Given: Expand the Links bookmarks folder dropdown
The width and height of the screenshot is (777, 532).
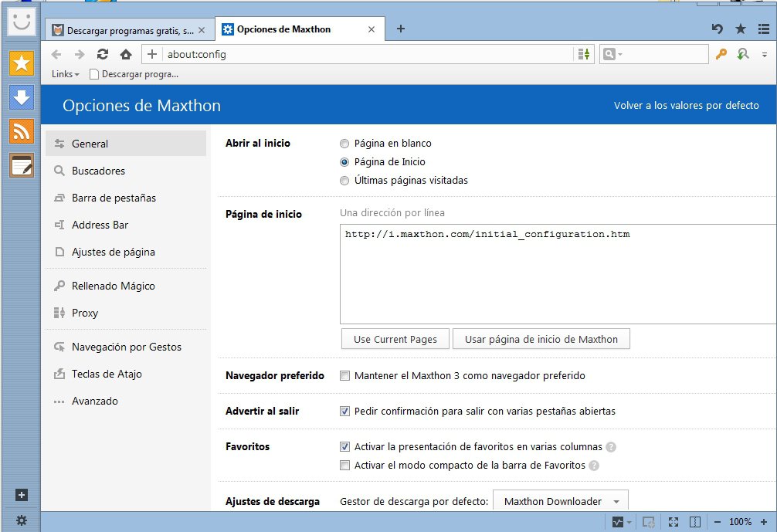Looking at the screenshot, I should [x=66, y=74].
